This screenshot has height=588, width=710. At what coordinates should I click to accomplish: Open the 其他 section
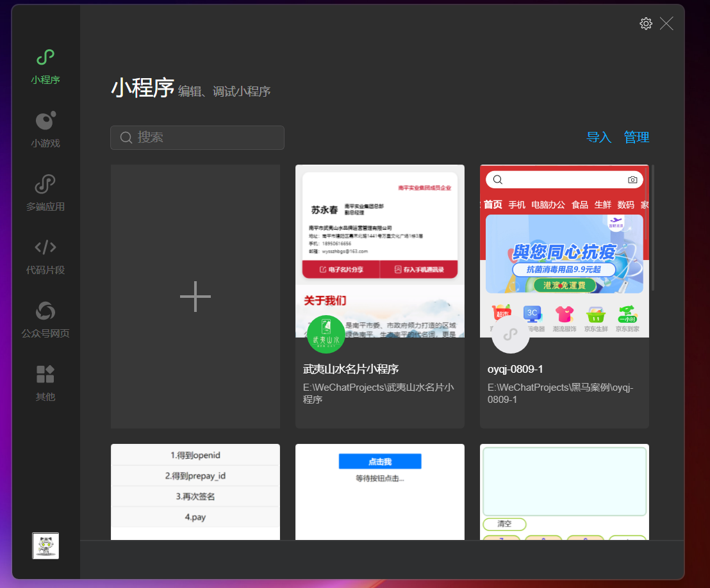(45, 381)
